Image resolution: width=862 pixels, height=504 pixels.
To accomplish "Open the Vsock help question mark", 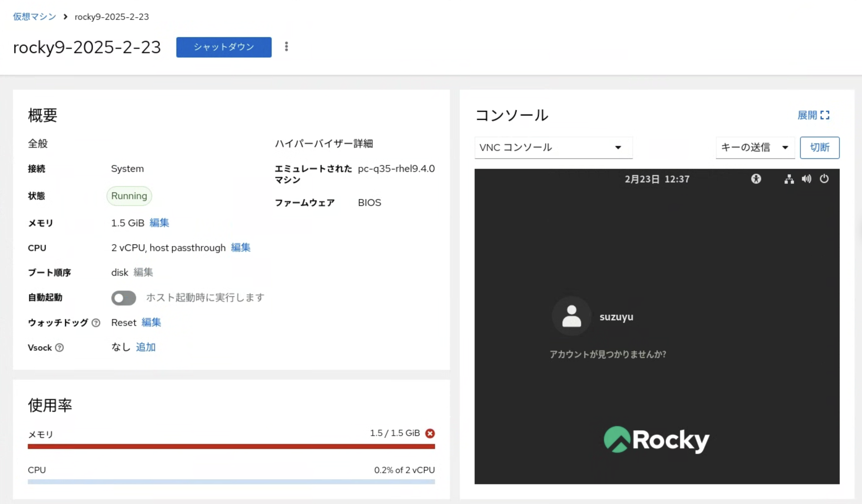I will pyautogui.click(x=60, y=348).
